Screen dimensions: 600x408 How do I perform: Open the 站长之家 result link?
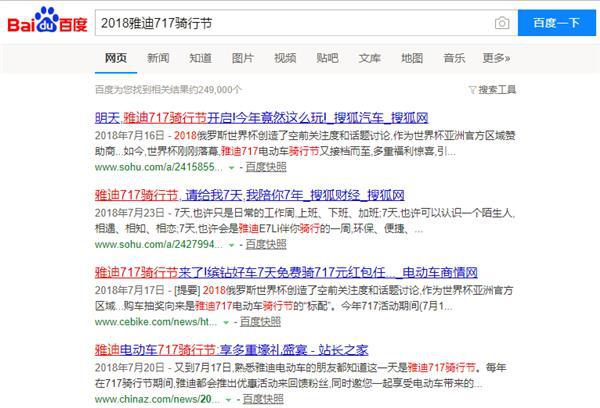coord(247,350)
